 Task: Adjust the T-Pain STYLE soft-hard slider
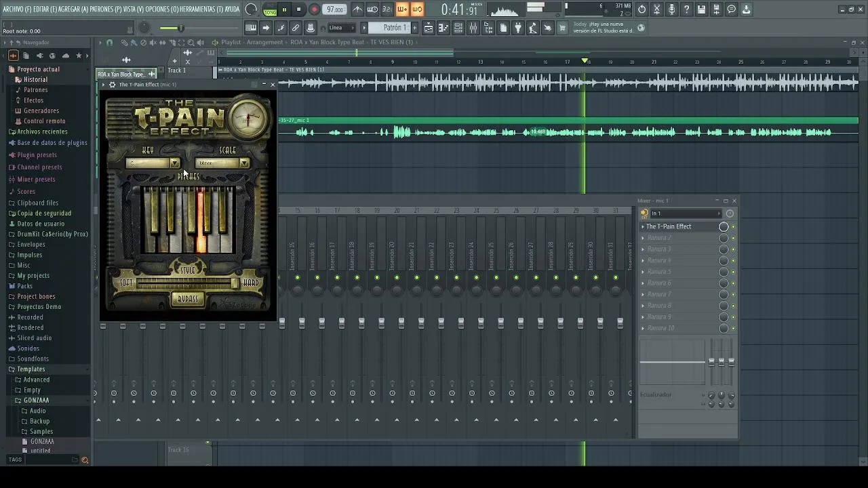tap(188, 283)
